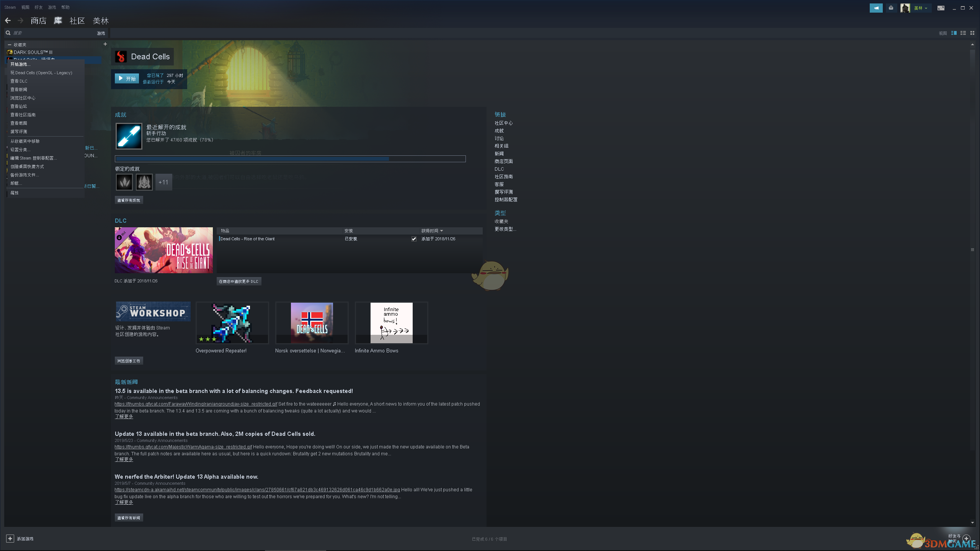This screenshot has height=551, width=980.
Task: Open the 美林 account dropdown
Action: [x=920, y=8]
